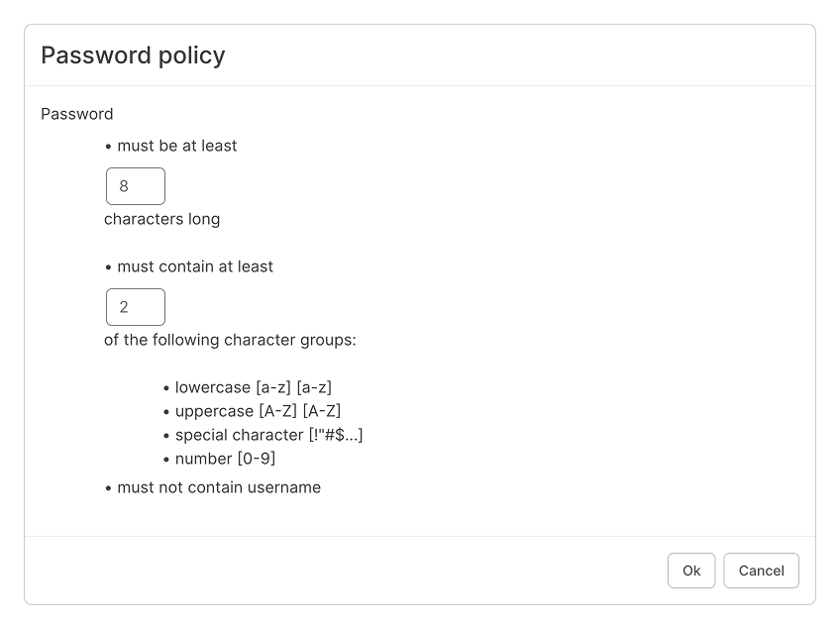
Task: Click 'of the following character groups:' text
Action: coord(230,340)
